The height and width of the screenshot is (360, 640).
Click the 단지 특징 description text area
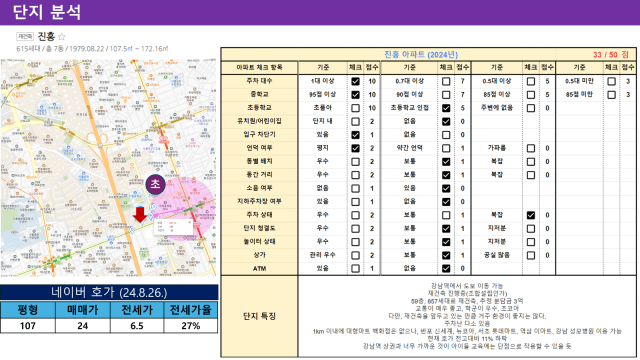pos(467,316)
